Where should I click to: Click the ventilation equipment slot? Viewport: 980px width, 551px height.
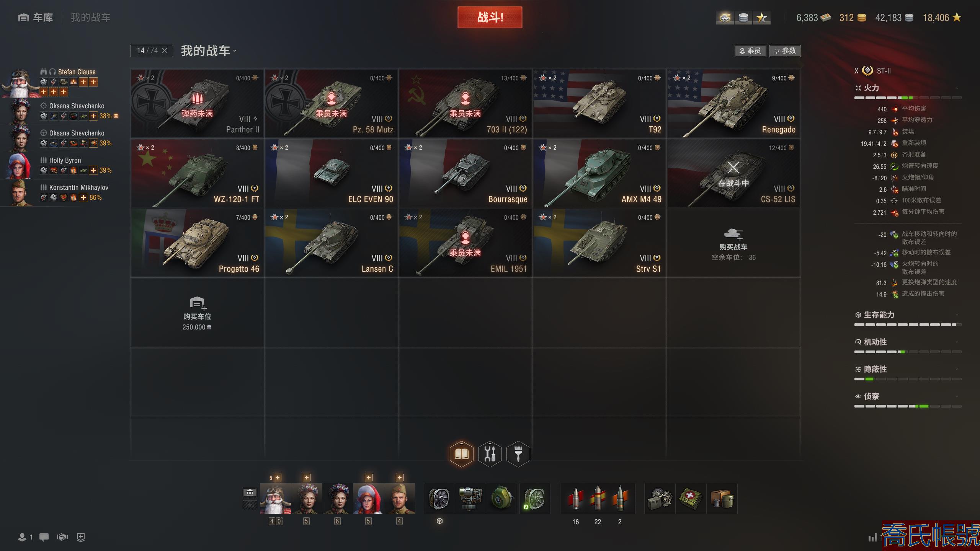(x=439, y=499)
